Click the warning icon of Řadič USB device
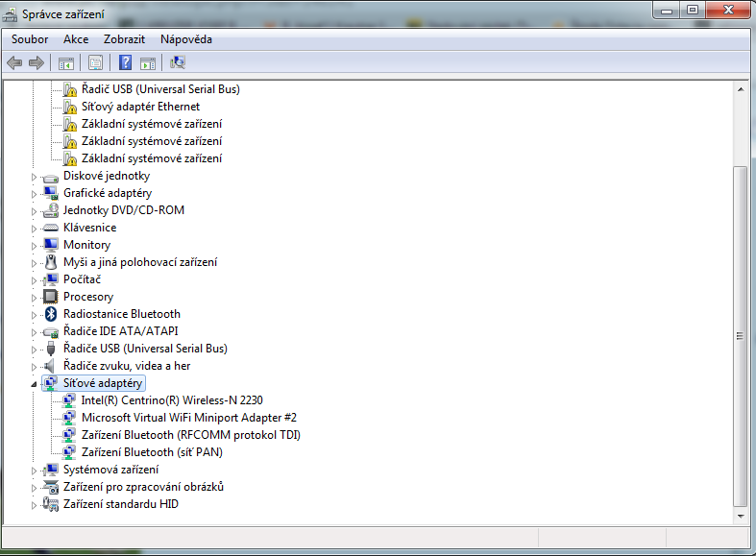The image size is (756, 556). pyautogui.click(x=70, y=89)
